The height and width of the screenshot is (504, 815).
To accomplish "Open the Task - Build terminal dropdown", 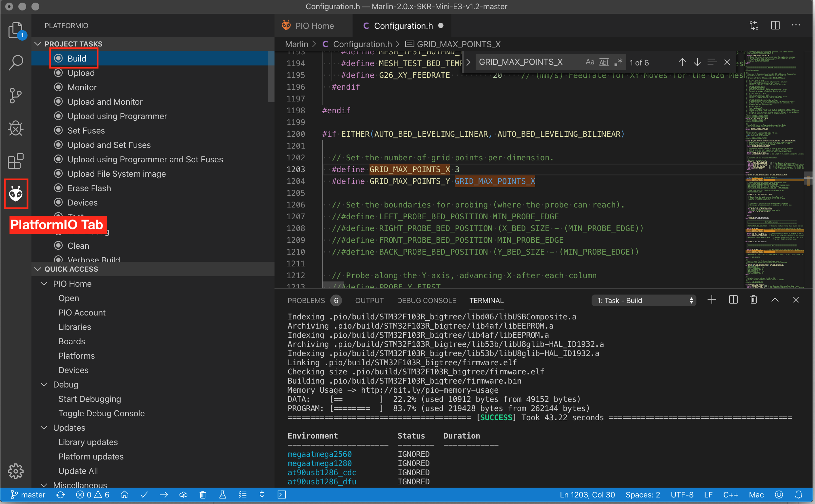I will [644, 300].
